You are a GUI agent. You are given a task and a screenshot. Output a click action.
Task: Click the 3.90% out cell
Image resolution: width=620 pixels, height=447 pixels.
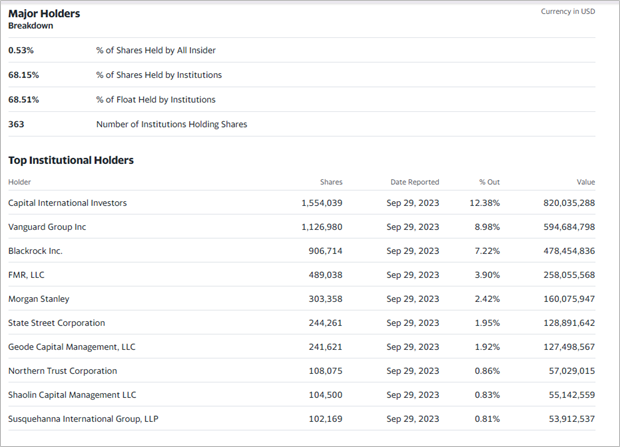pyautogui.click(x=487, y=275)
